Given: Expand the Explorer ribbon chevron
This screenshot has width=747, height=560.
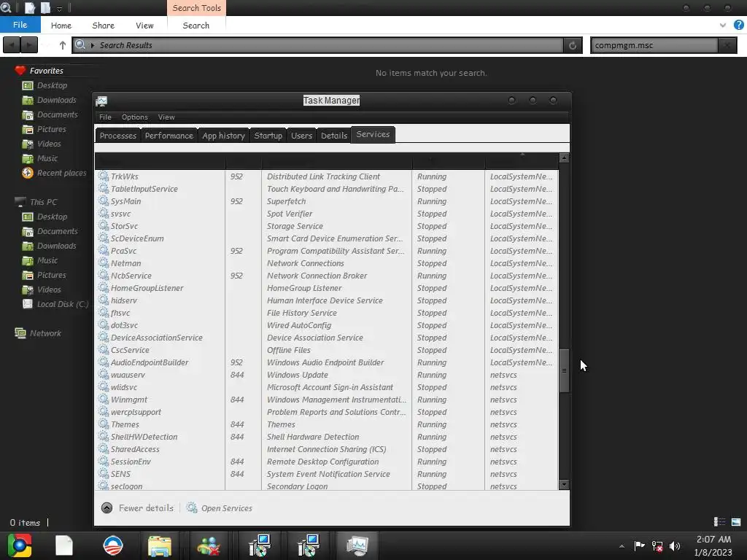Looking at the screenshot, I should pyautogui.click(x=723, y=26).
